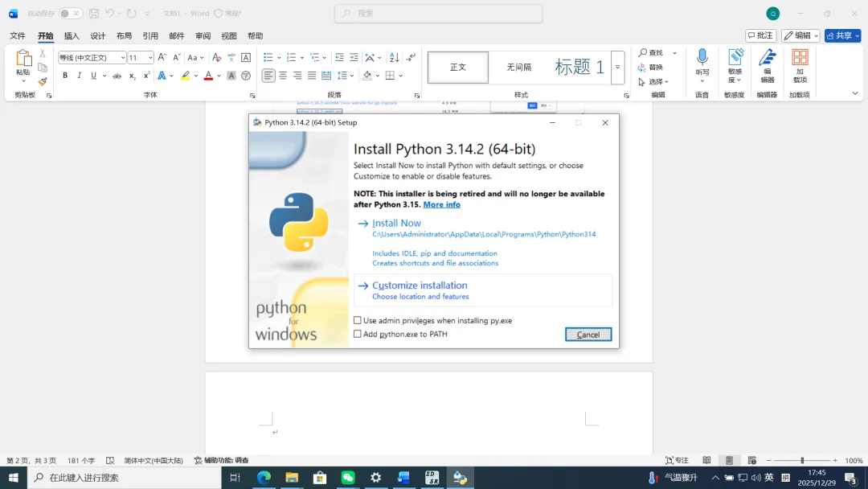Increase font size with the larger A icon
868x489 pixels.
pyautogui.click(x=162, y=57)
